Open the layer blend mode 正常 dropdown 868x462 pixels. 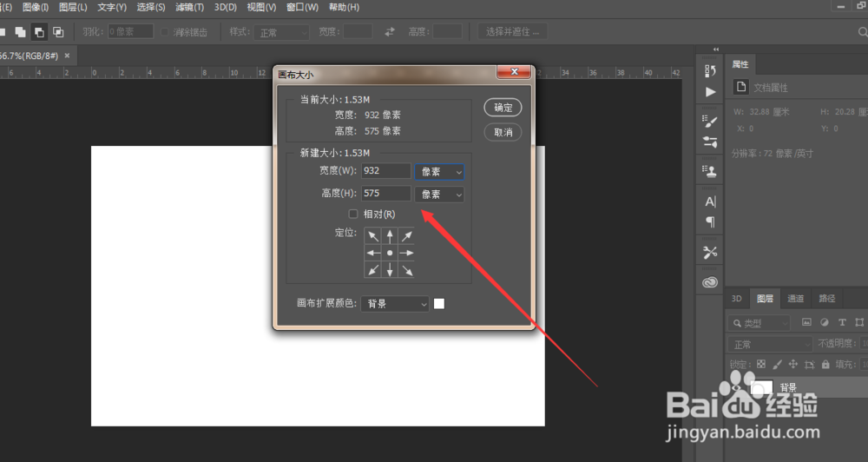tap(769, 344)
